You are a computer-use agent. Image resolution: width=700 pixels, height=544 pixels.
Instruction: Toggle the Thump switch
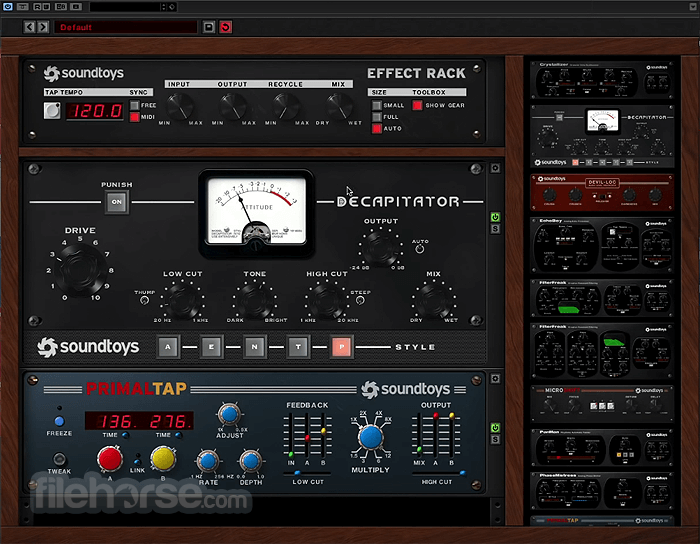(144, 300)
